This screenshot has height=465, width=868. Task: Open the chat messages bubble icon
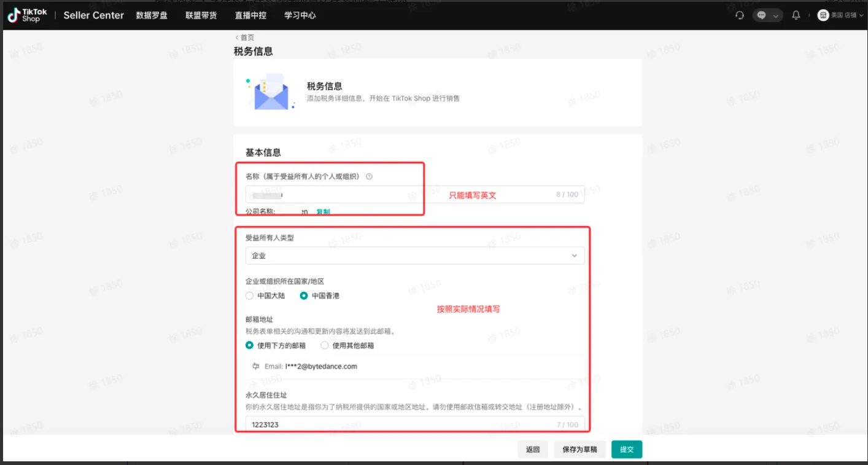pos(762,15)
